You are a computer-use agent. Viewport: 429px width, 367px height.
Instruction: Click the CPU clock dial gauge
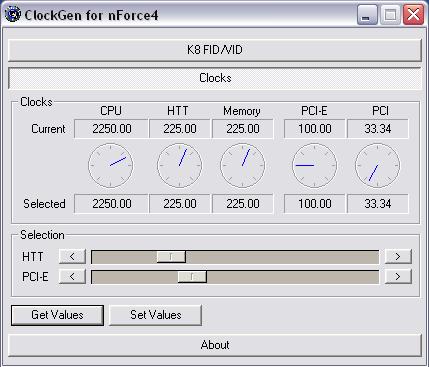point(111,165)
